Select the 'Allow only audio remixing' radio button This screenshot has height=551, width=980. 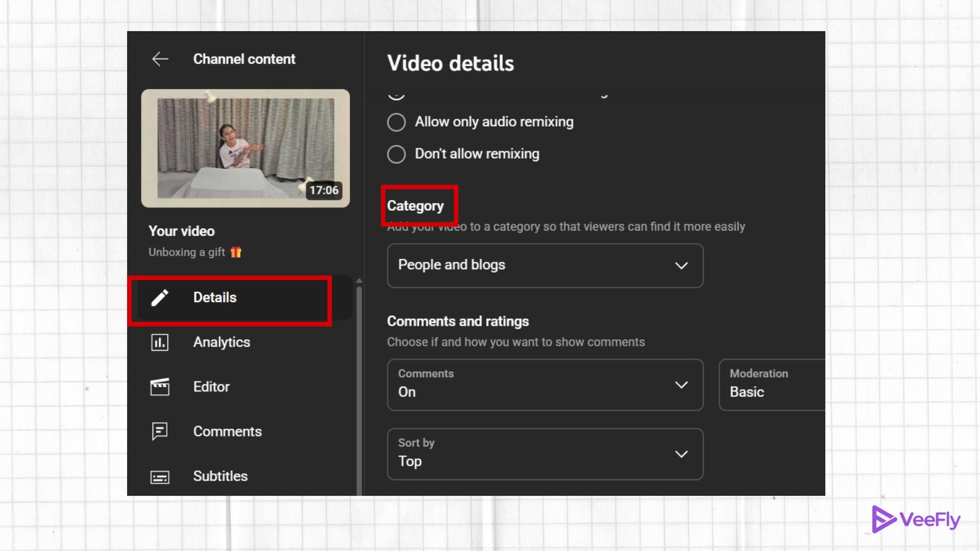[396, 122]
